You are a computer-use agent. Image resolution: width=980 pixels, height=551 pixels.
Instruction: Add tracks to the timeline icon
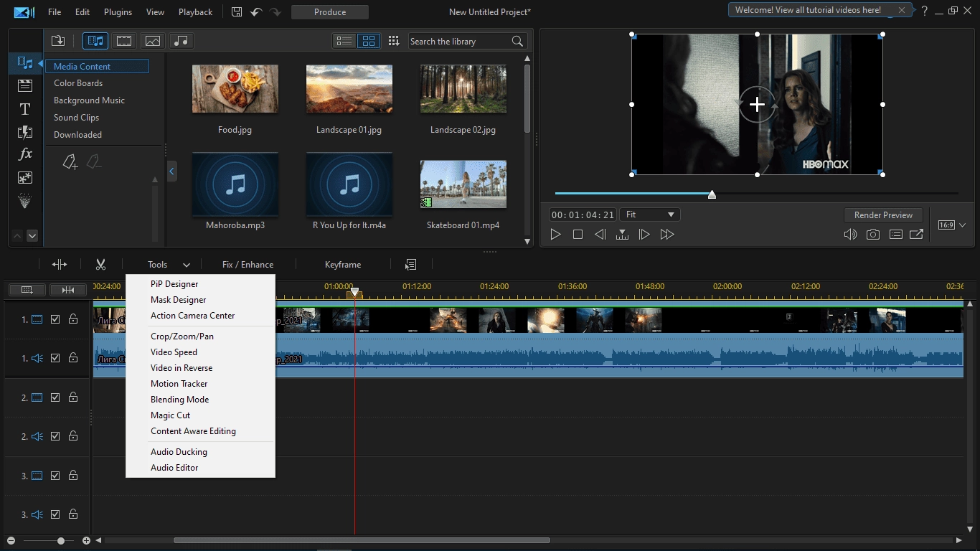pos(27,290)
